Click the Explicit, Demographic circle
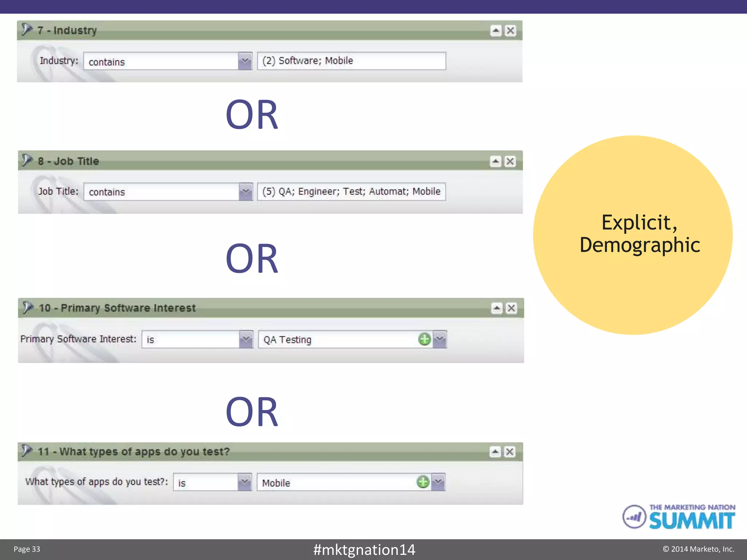Screen dimensions: 747x560 coord(633,235)
